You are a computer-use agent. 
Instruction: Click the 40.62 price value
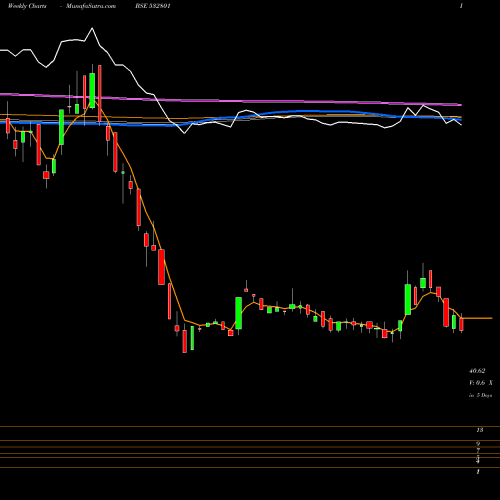tap(477, 371)
